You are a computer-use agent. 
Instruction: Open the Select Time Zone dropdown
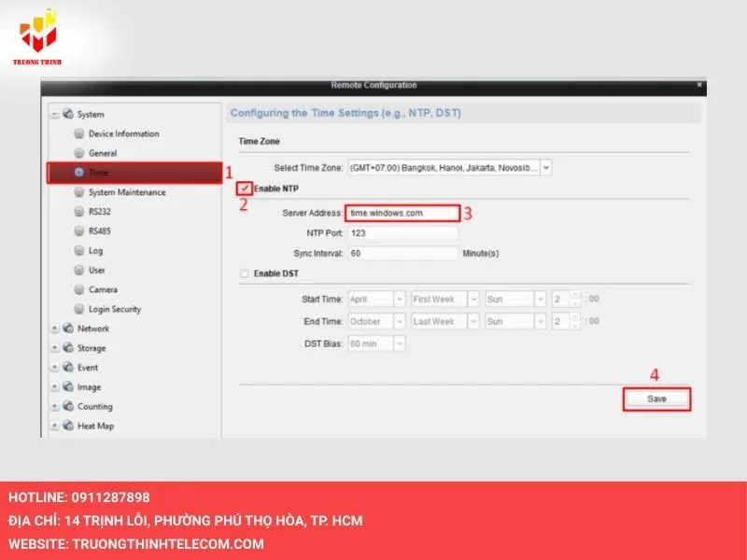[546, 167]
